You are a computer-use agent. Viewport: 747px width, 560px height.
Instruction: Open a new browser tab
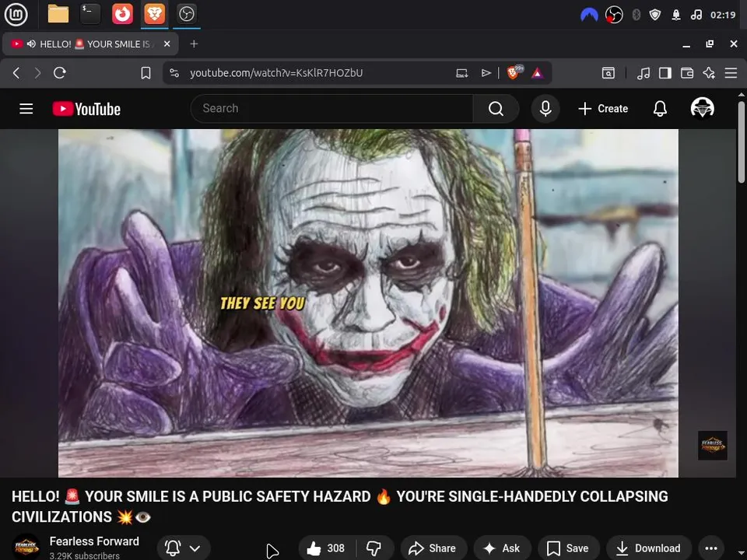coord(194,44)
